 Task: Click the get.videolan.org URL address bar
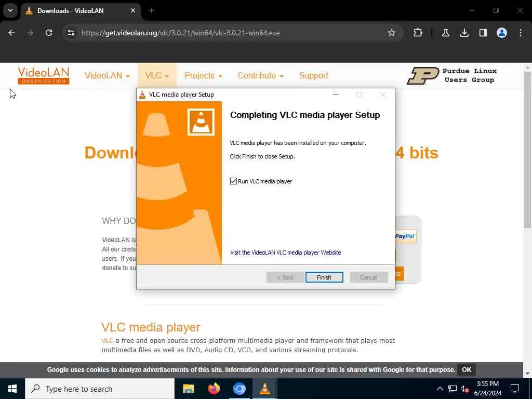[x=180, y=33]
